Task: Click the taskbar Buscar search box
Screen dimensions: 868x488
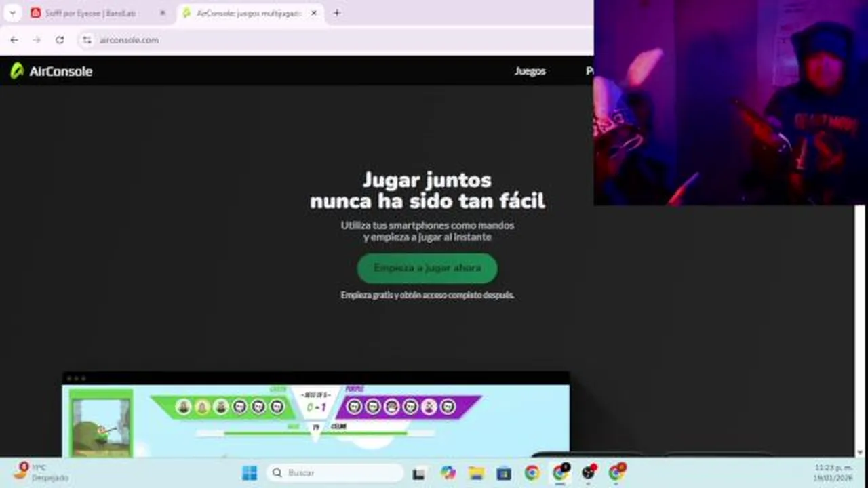Action: (335, 473)
